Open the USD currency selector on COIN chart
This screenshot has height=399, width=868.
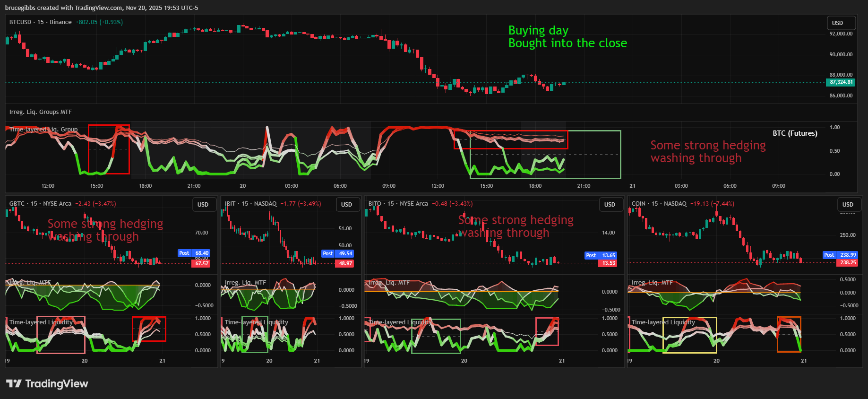pos(848,204)
